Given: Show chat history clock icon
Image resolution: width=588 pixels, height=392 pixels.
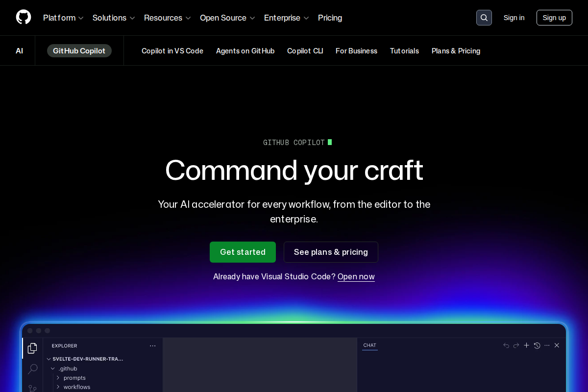Looking at the screenshot, I should tap(537, 345).
